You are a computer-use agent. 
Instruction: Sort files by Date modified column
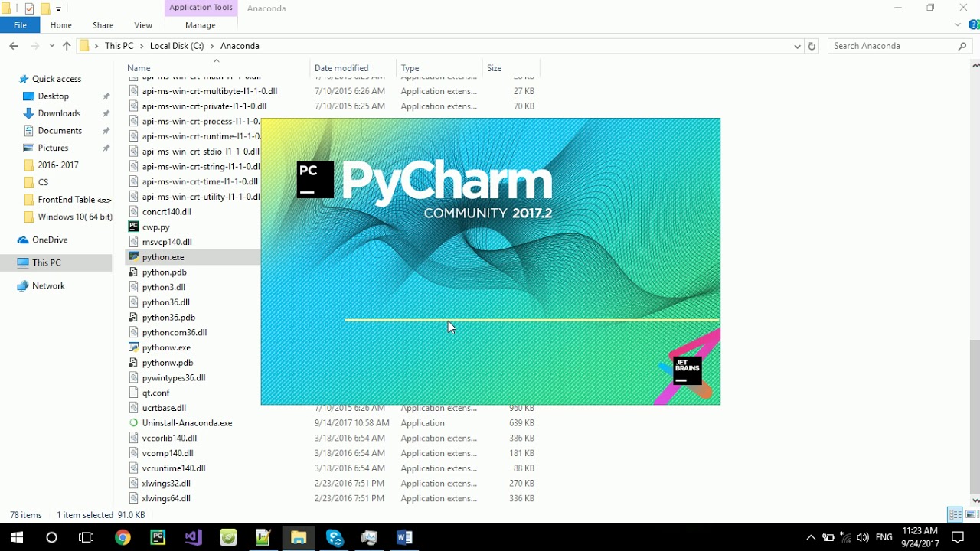tap(353, 68)
